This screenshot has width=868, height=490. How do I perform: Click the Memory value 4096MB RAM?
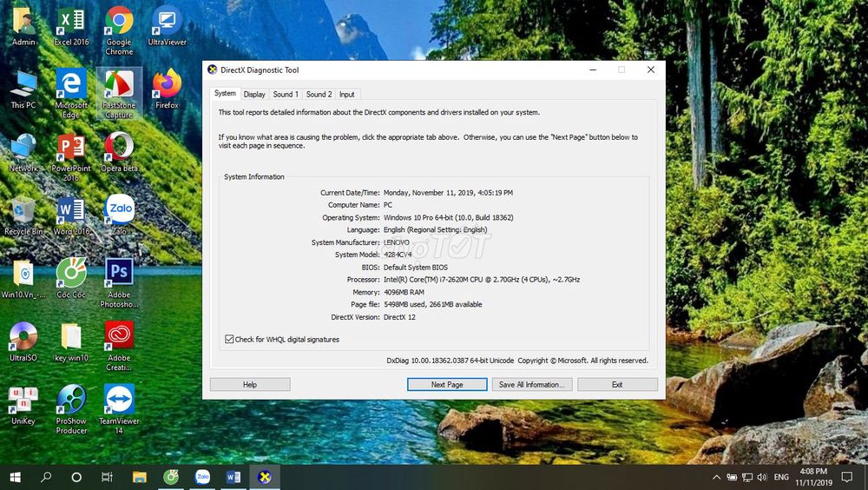404,292
